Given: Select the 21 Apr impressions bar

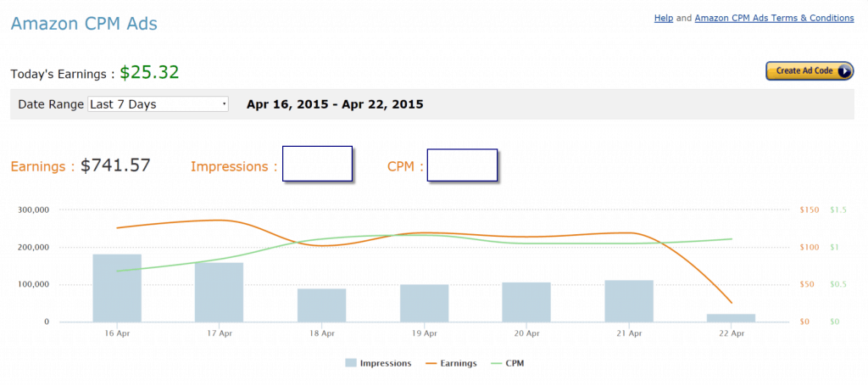Looking at the screenshot, I should 629,300.
